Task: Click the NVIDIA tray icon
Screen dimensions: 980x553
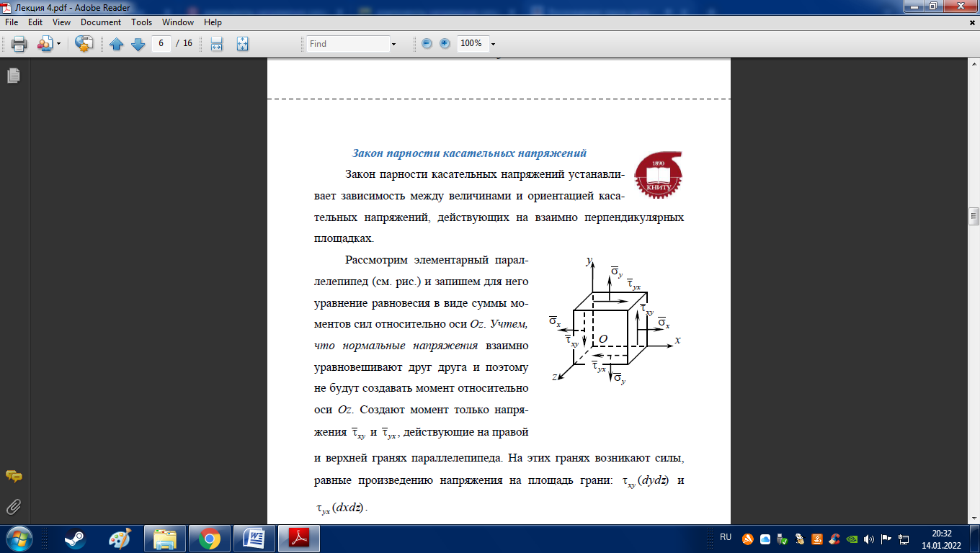Action: tap(852, 539)
